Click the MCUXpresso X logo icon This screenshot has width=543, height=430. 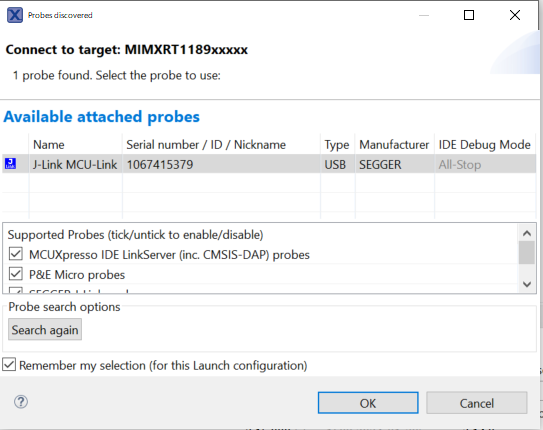pyautogui.click(x=15, y=15)
